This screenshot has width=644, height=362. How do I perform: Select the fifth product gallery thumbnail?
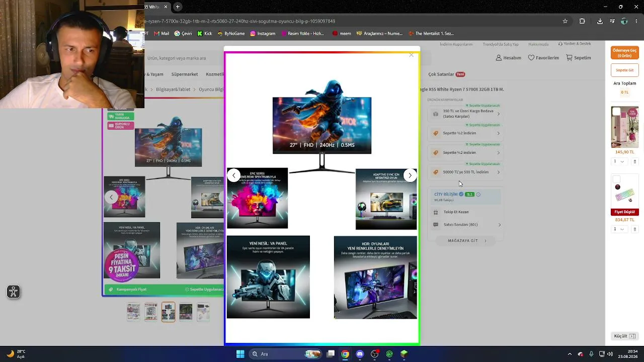(203, 312)
